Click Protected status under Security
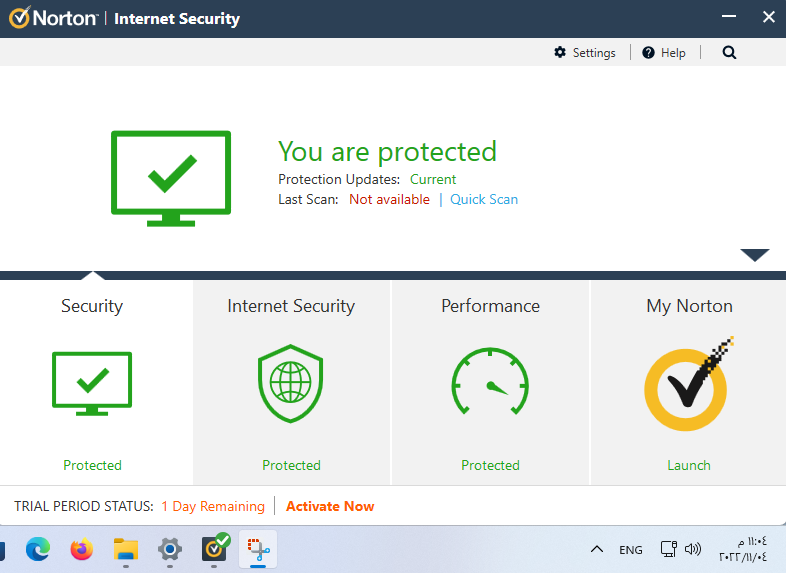 [92, 465]
